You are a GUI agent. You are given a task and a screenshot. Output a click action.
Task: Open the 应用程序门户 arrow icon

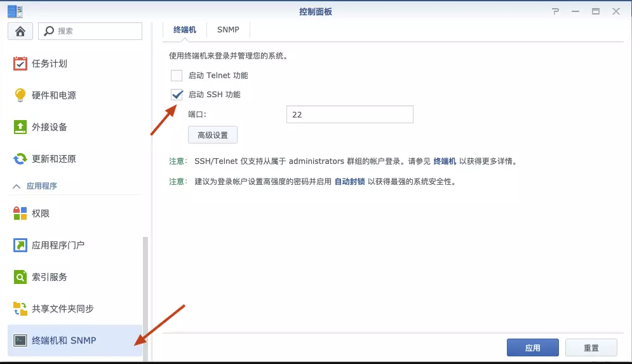(20, 245)
